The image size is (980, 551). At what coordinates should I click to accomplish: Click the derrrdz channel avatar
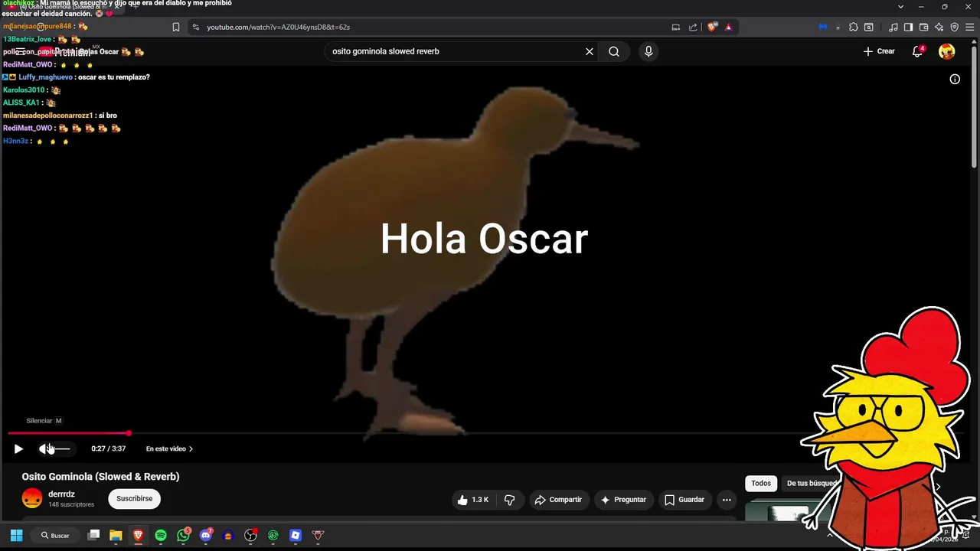[x=32, y=499]
